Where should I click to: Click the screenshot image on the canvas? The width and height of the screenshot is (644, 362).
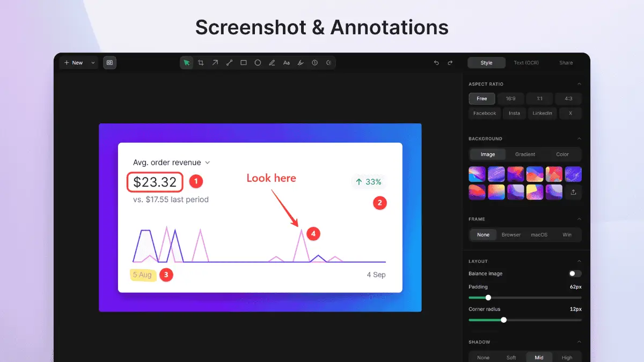(260, 218)
